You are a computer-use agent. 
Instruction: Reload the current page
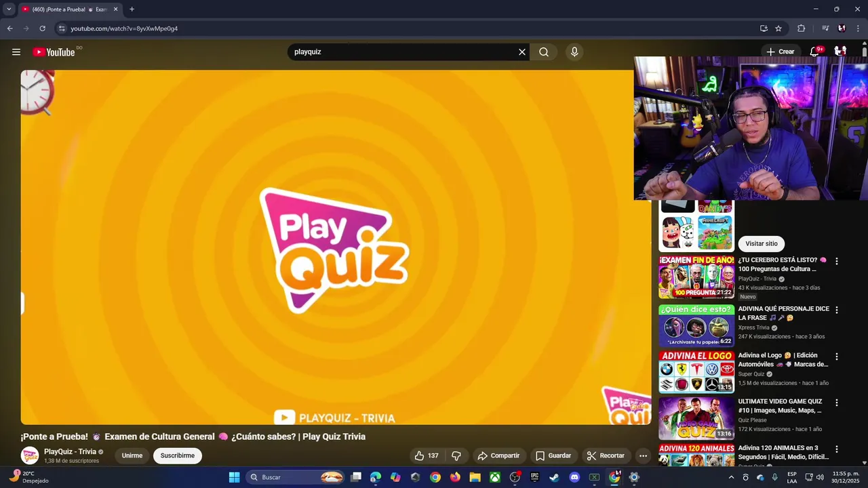(42, 28)
